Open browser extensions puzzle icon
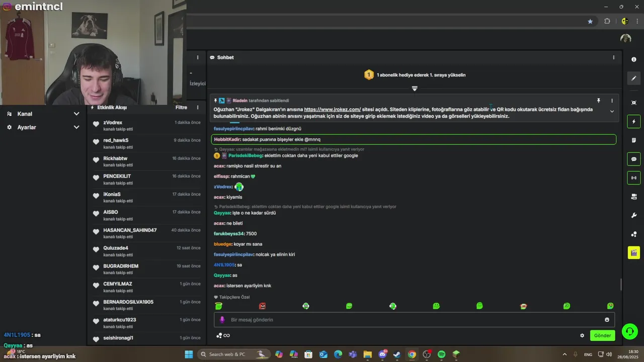The height and width of the screenshot is (362, 644). point(607,21)
